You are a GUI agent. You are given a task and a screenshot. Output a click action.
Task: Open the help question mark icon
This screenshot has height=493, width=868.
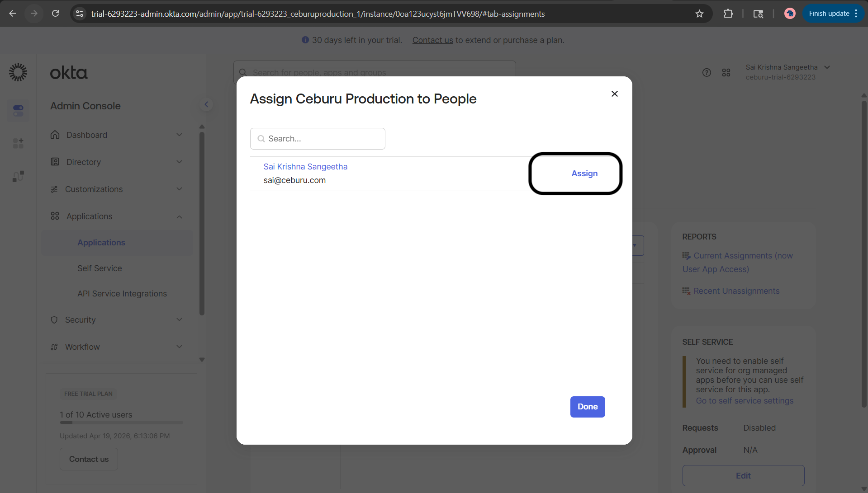click(x=707, y=72)
